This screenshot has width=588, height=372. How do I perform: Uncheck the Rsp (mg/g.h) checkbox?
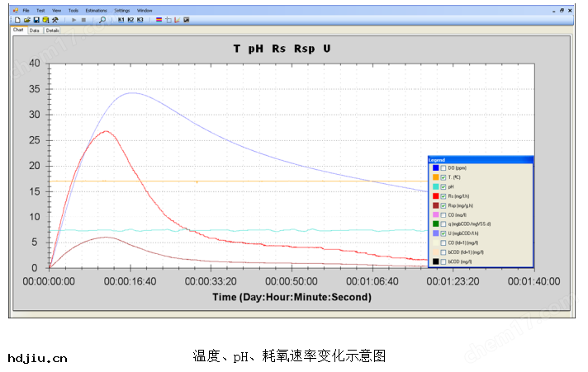coord(443,205)
